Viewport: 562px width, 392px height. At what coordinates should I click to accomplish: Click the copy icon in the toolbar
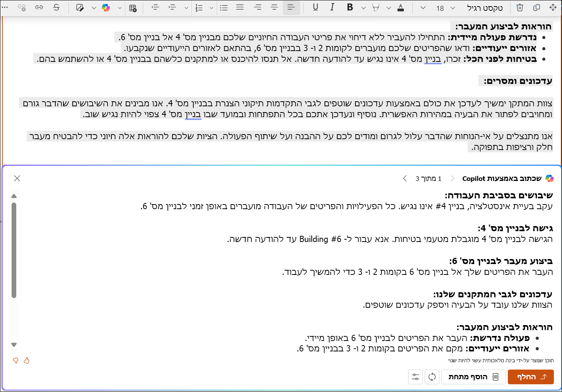pos(536,8)
